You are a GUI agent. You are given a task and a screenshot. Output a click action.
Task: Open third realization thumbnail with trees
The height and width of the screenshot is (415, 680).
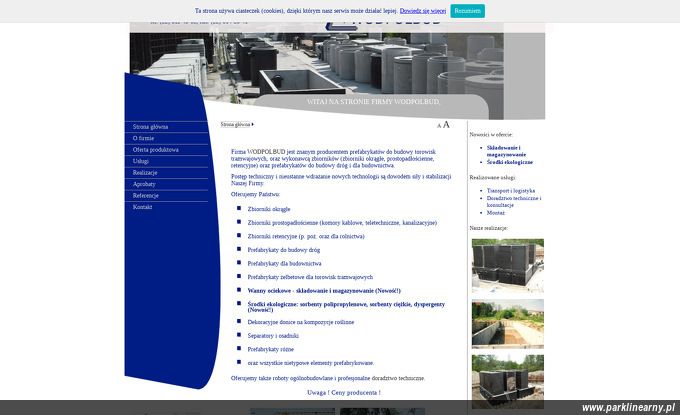coord(507,382)
